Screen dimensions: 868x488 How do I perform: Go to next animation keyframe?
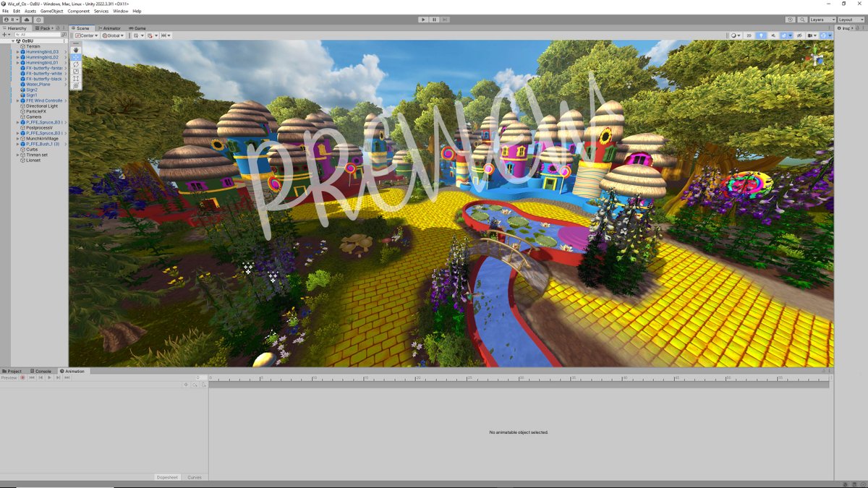58,377
